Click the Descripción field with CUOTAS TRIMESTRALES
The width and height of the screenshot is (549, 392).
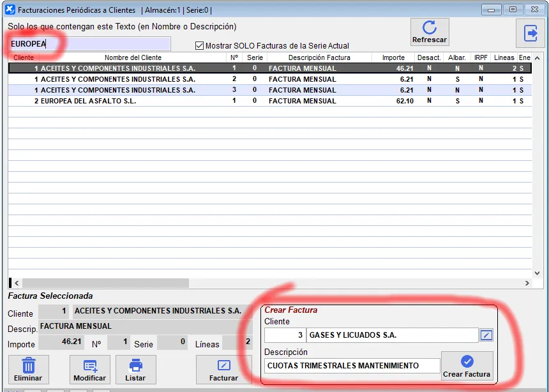pyautogui.click(x=352, y=366)
